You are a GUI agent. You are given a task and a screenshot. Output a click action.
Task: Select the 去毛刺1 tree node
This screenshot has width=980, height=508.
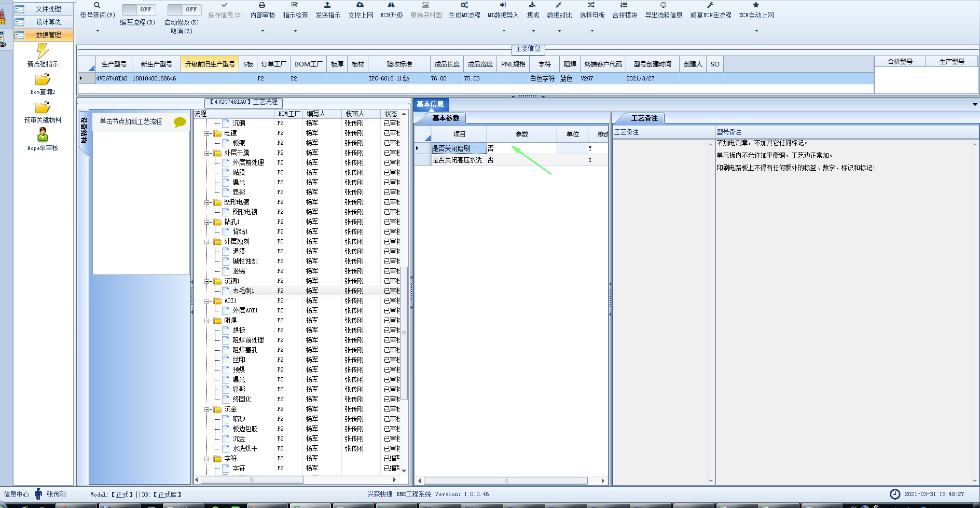click(243, 291)
